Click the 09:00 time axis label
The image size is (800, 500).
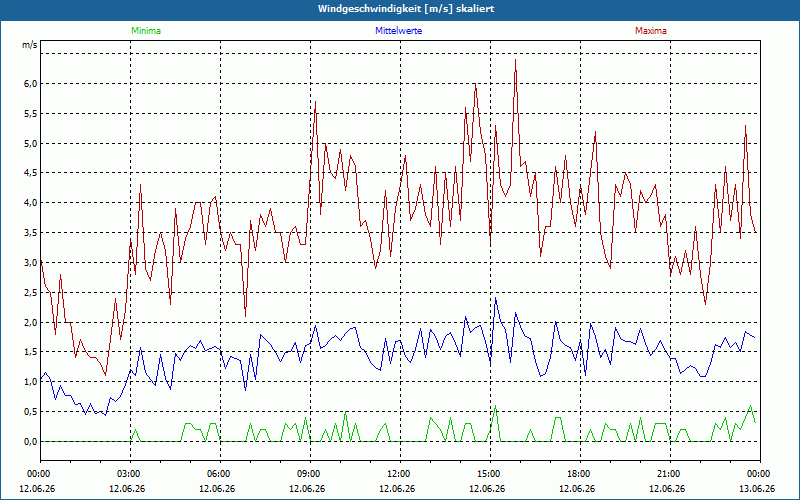pos(310,474)
